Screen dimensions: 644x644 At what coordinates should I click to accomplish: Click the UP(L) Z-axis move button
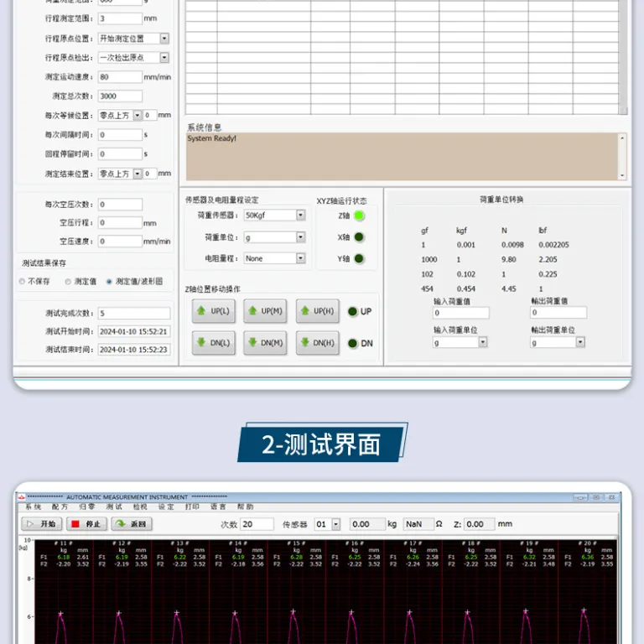[214, 311]
